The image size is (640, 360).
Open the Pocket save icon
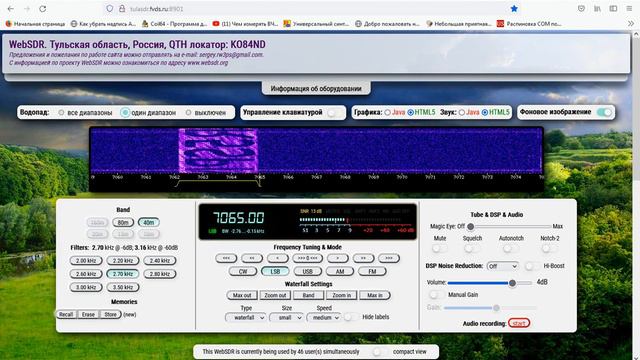pyautogui.click(x=581, y=9)
